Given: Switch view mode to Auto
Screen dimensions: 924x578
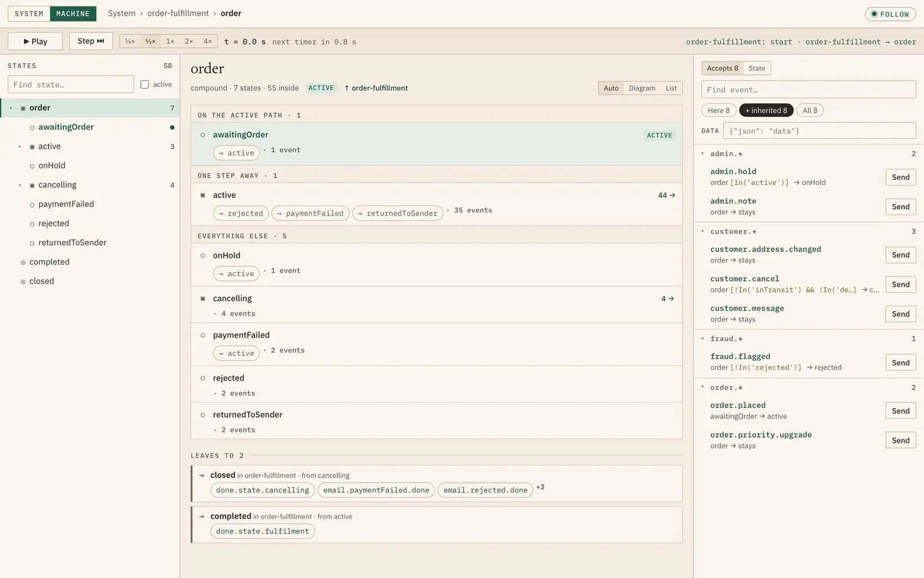Looking at the screenshot, I should (x=611, y=88).
